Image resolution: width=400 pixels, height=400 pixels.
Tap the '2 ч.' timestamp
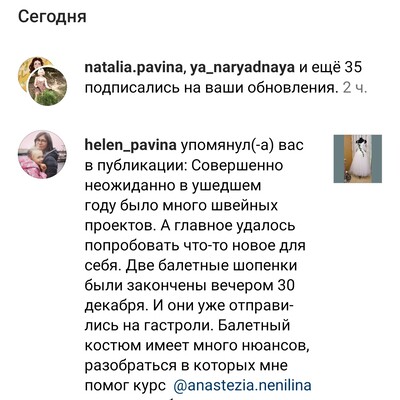(355, 88)
